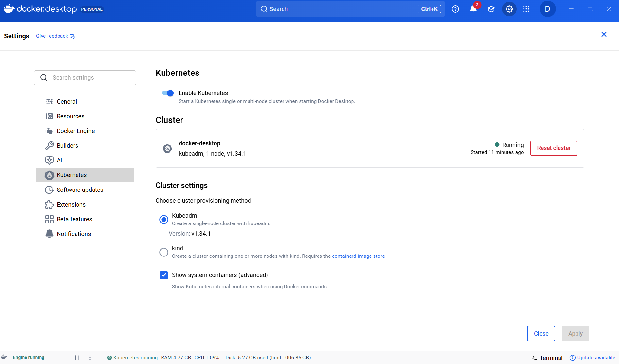Open the user avatar D
This screenshot has width=619, height=364.
[547, 9]
